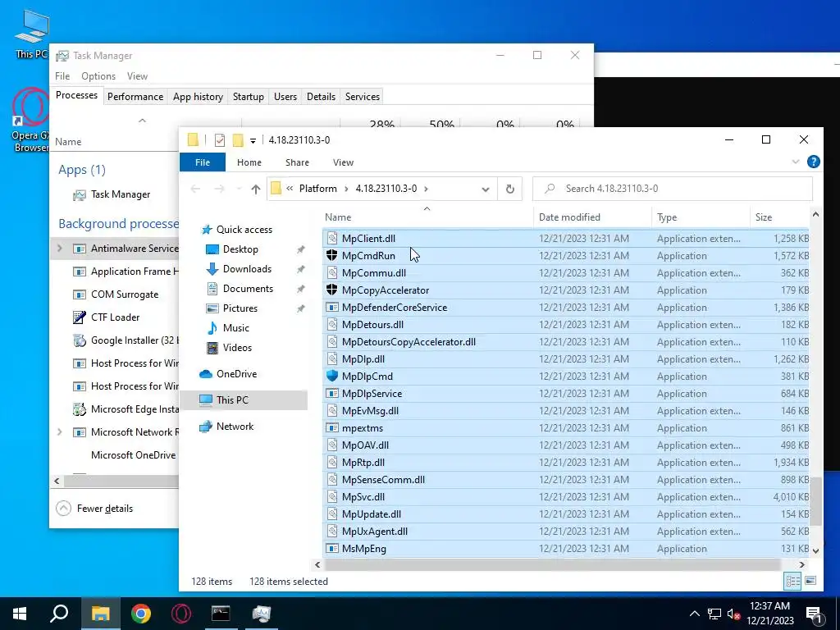Click the network tray icon
This screenshot has height=630, width=840.
click(714, 614)
